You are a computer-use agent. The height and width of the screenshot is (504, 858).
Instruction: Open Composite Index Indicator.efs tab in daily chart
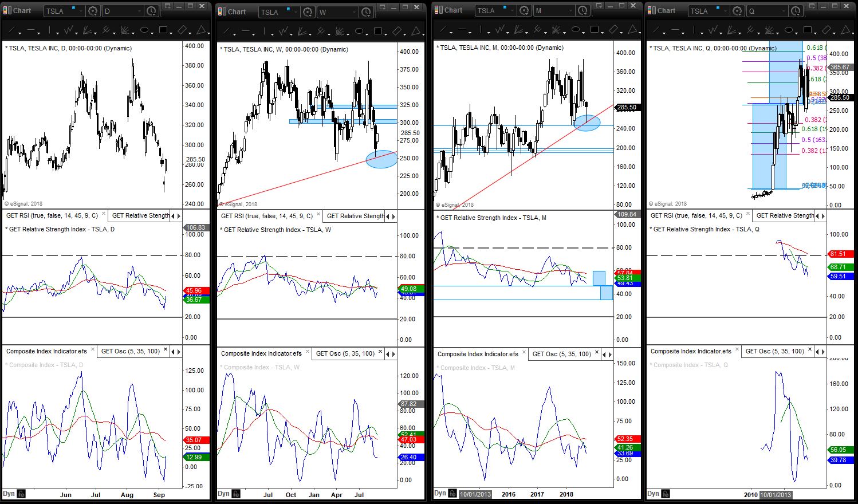coord(46,351)
